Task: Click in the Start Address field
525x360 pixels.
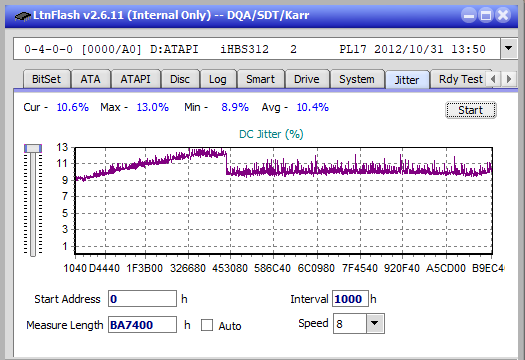Action: tap(142, 299)
